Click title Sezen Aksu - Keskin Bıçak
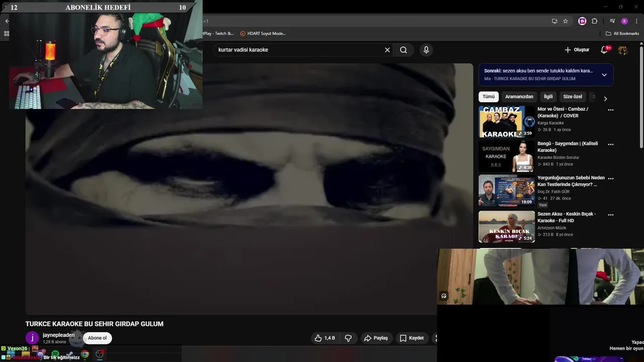 coord(567,217)
